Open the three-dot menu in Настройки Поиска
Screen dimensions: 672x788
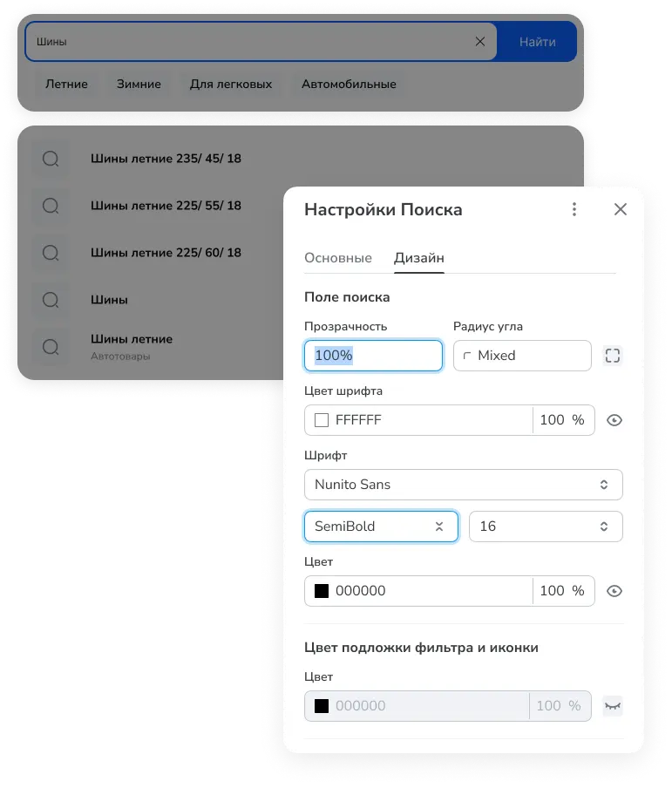[574, 209]
